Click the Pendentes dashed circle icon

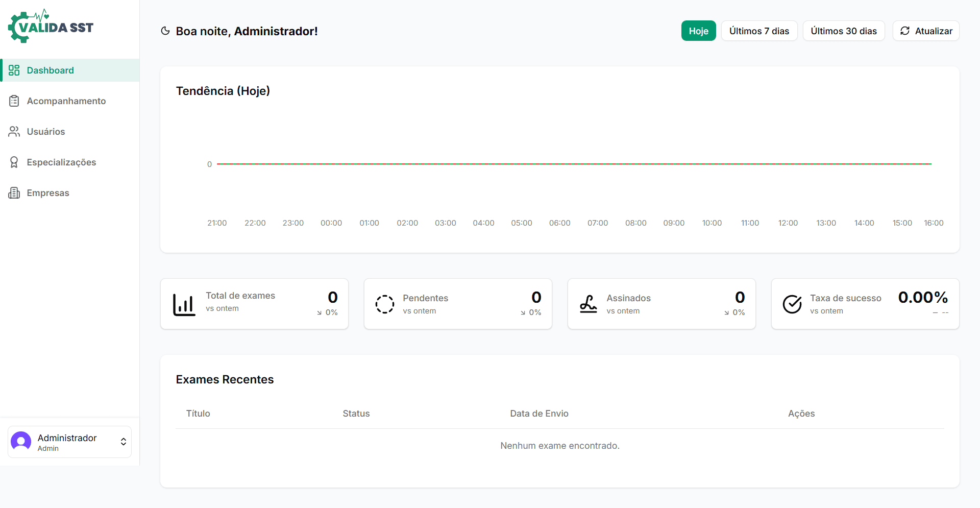point(384,304)
